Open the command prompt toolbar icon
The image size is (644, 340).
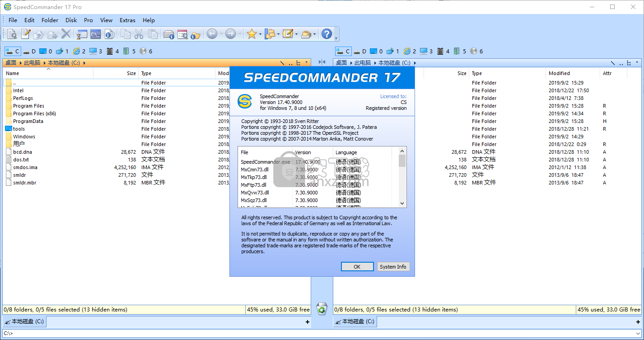[95, 34]
